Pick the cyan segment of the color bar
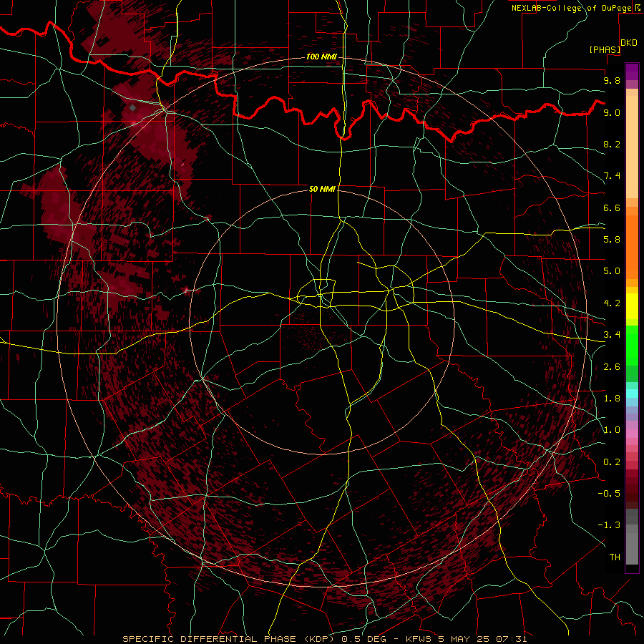Viewport: 644px width, 644px height. pos(632,394)
